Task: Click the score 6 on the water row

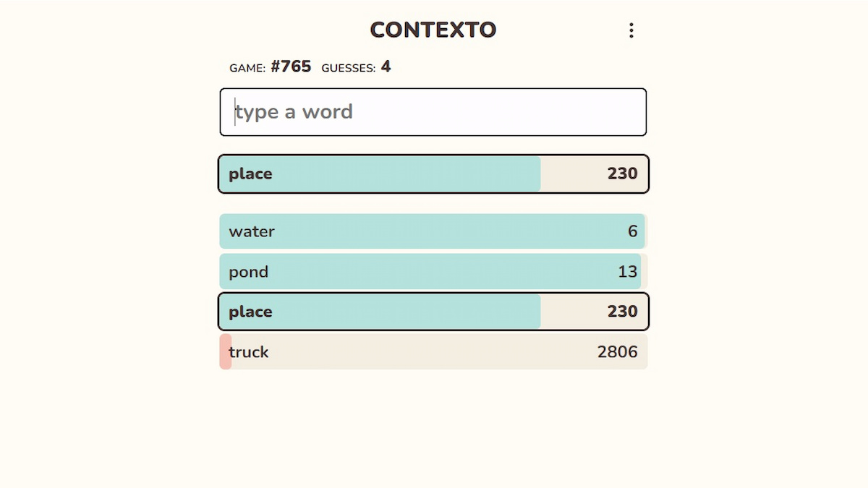Action: 633,231
